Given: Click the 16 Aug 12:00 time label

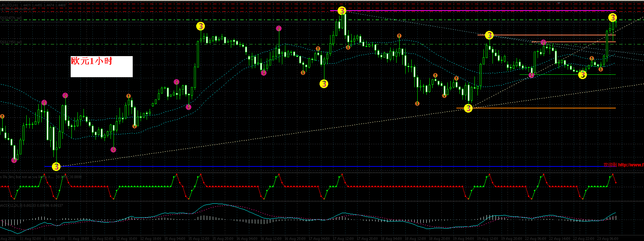Looking at the screenshot, I should tap(271, 239).
